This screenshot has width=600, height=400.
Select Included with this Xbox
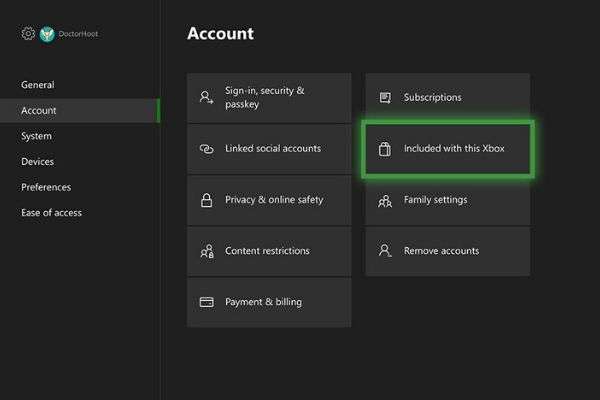448,149
